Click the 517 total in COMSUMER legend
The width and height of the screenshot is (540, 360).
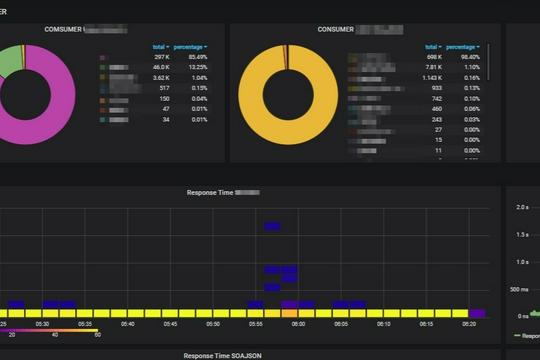tap(164, 88)
